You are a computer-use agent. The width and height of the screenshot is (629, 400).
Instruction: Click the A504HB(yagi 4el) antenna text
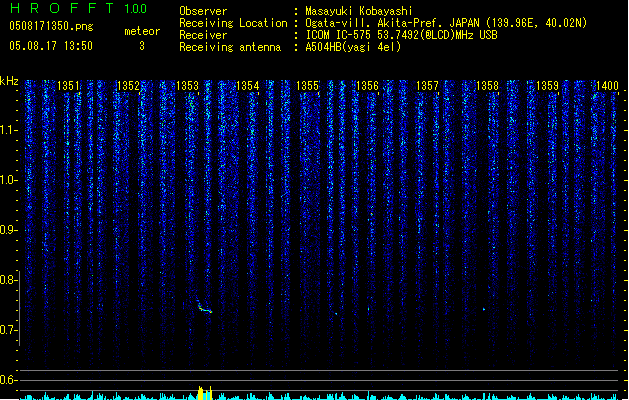[x=353, y=47]
